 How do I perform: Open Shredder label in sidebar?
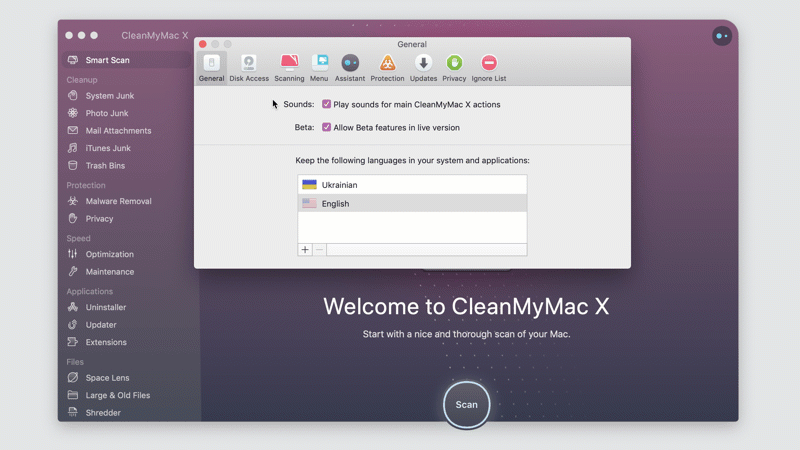pyautogui.click(x=103, y=412)
